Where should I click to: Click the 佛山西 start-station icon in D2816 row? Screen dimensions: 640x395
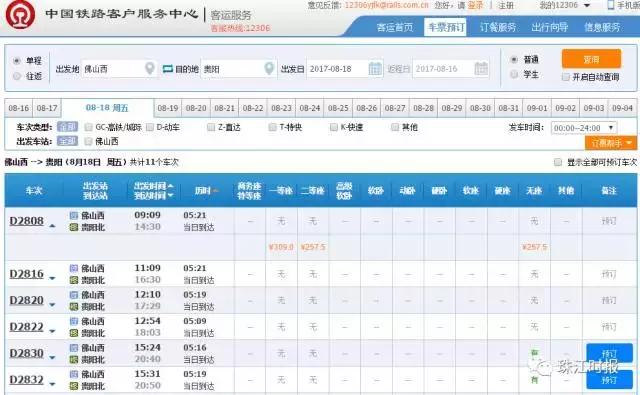pyautogui.click(x=74, y=268)
